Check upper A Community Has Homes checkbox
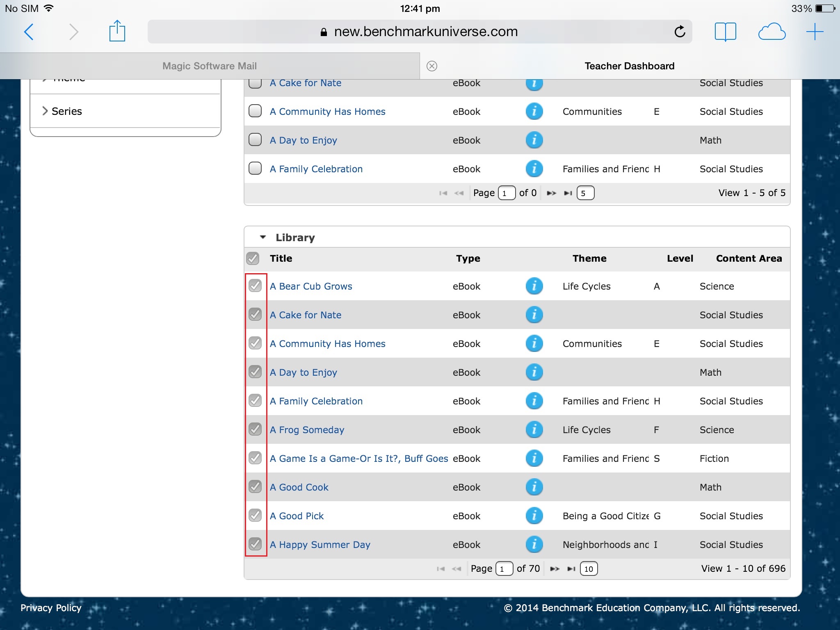The width and height of the screenshot is (840, 630). point(255,111)
